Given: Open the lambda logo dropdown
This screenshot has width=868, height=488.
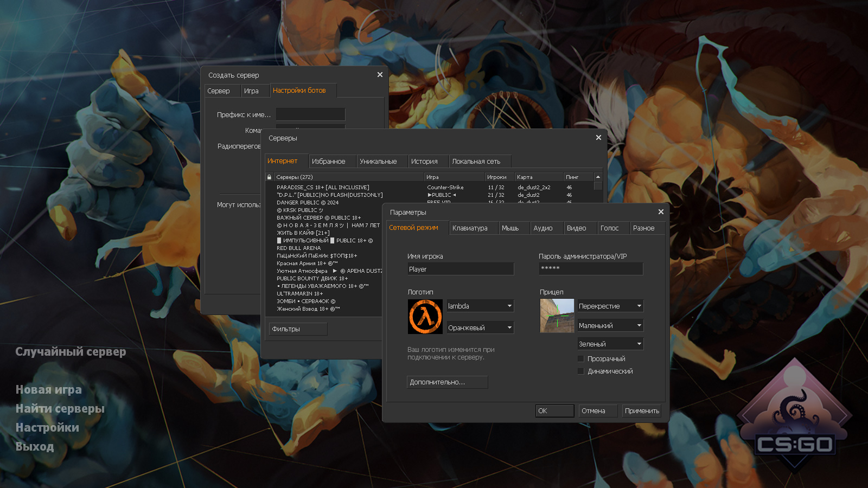Looking at the screenshot, I should [480, 306].
